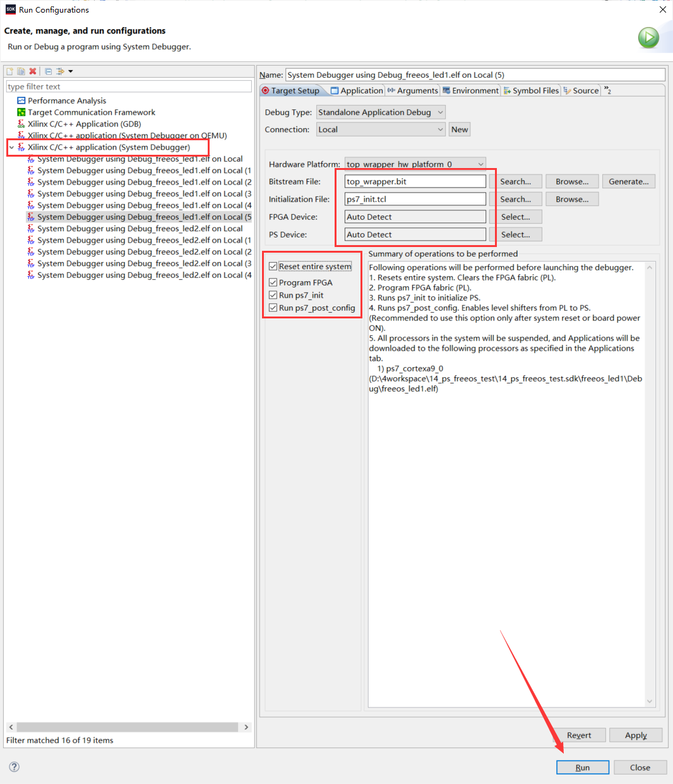Click the icon of freeos_led2.elf on Local (4
Viewport: 673px width, 784px height.
tap(31, 275)
